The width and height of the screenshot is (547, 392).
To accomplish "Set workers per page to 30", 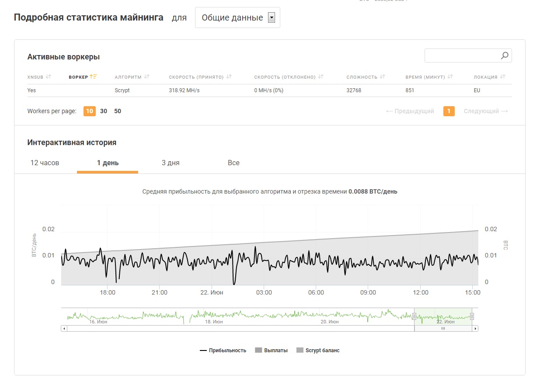I will click(104, 111).
